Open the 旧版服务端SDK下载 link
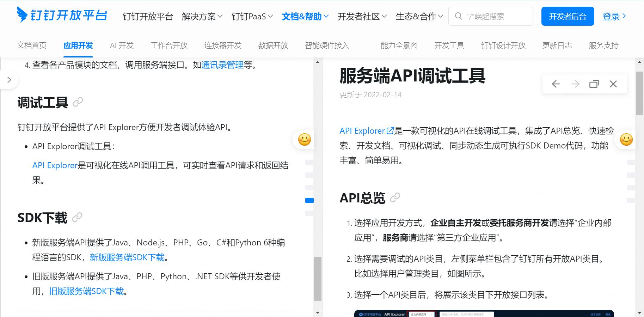Screen dimensions: 644x317 [x=86, y=291]
